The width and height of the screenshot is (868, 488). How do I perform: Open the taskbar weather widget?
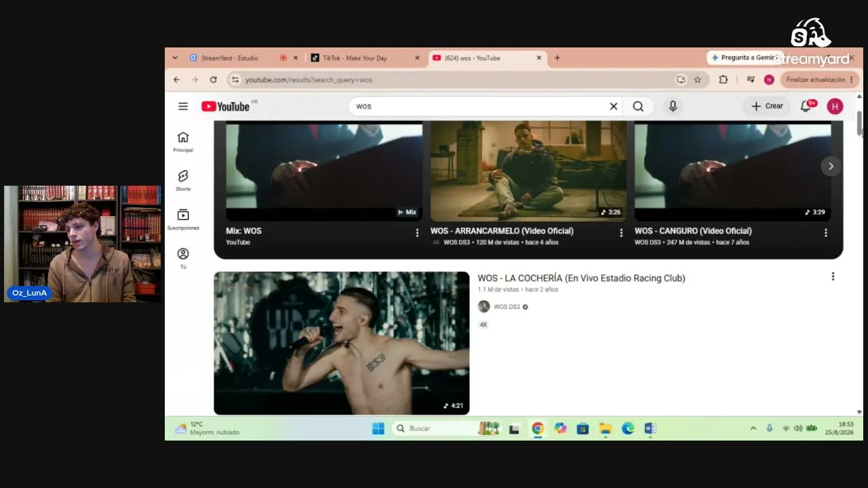pyautogui.click(x=208, y=428)
